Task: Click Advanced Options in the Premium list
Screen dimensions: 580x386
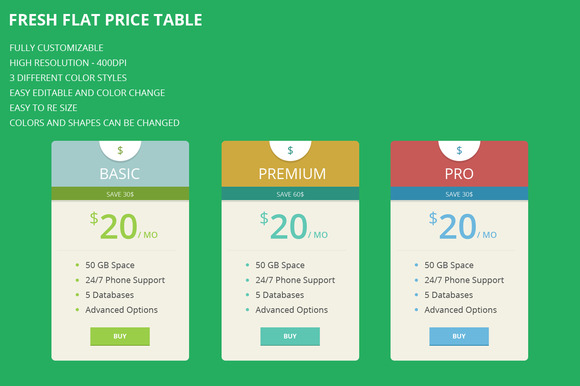Action: point(291,310)
